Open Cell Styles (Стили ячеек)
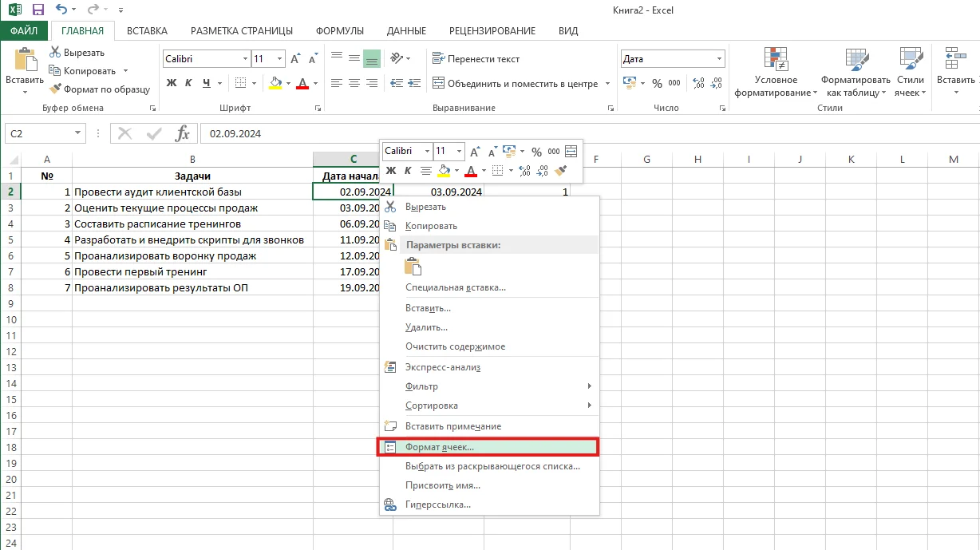980x550 pixels. pyautogui.click(x=911, y=72)
